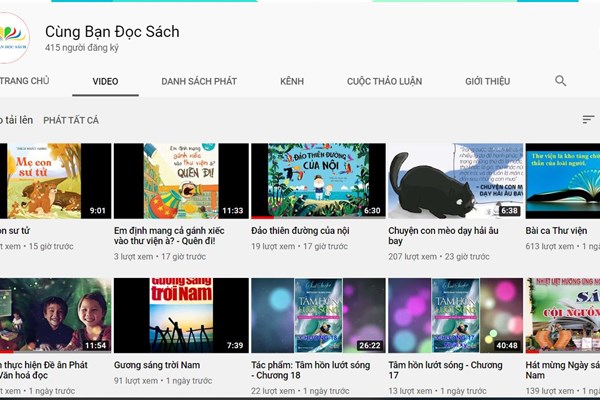Viewport: 600px width, 400px height.
Task: Click the Bài ca Thư viện title
Action: 556,231
